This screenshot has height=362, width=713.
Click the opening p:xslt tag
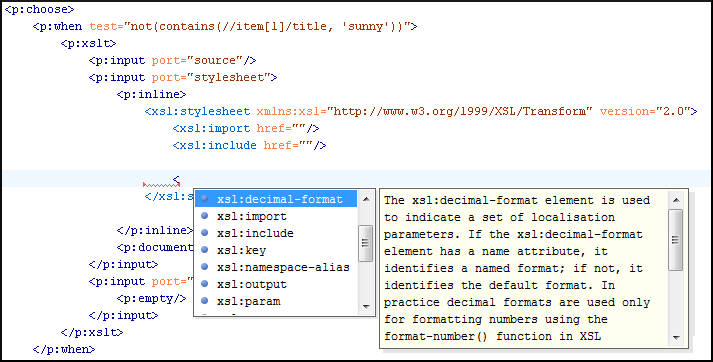coord(89,43)
